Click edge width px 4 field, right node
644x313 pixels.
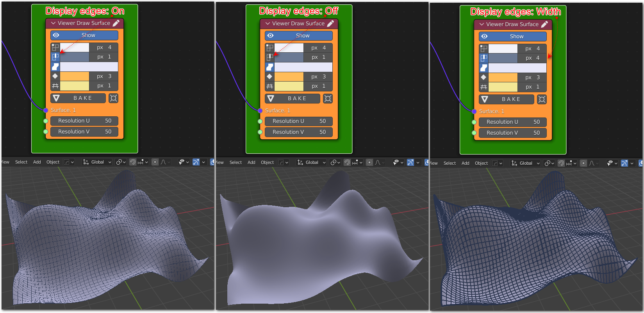pos(532,58)
